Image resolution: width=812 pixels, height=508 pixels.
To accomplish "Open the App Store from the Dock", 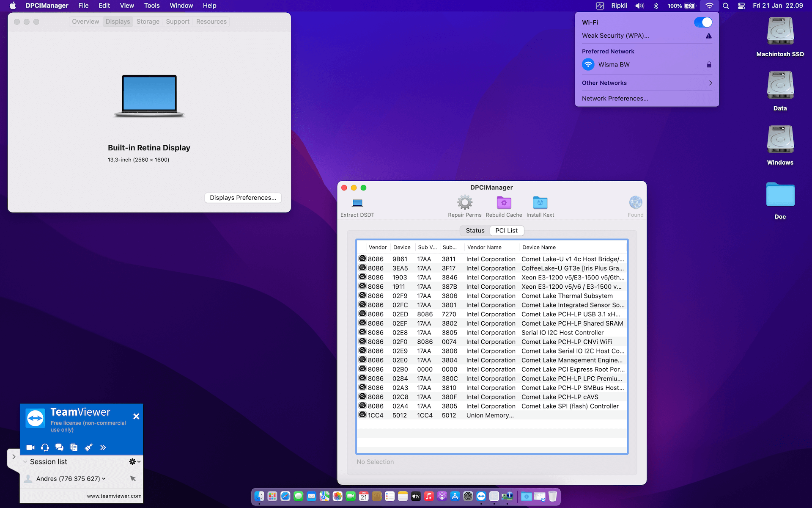I will tap(455, 496).
